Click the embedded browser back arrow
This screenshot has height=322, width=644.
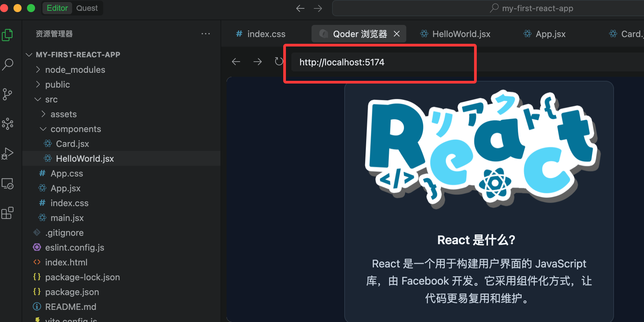tap(236, 62)
